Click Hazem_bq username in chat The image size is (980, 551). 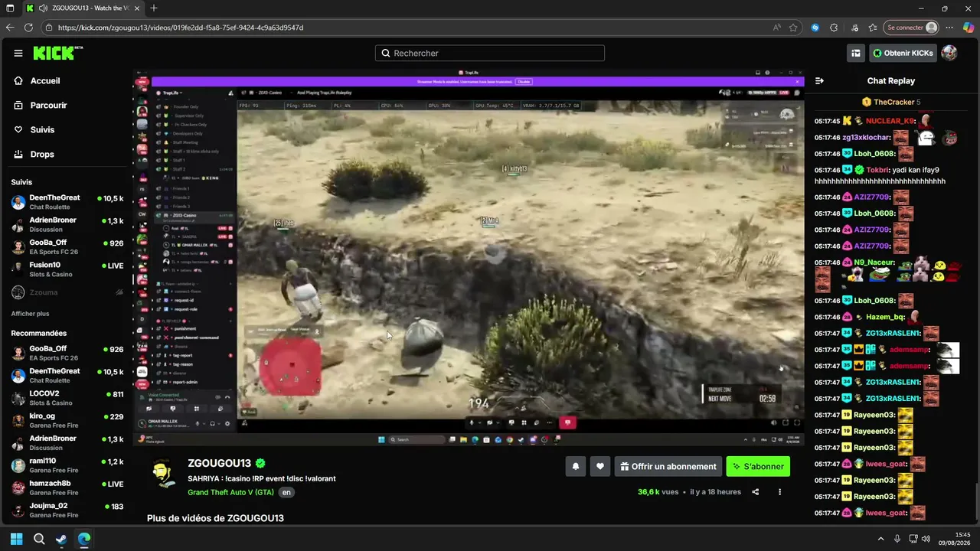[886, 317]
